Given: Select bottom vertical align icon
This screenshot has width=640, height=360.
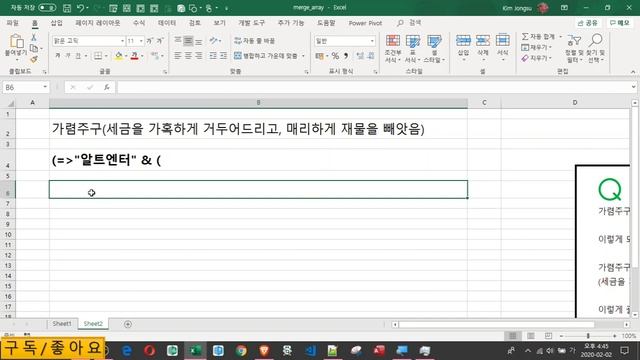Looking at the screenshot, I should point(199,41).
